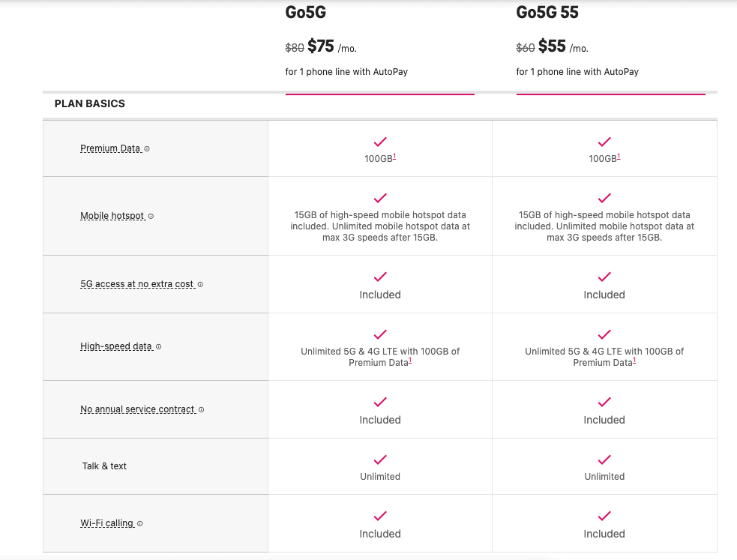This screenshot has height=560, width=737.
Task: Click the High-speed data label
Action: click(x=116, y=347)
